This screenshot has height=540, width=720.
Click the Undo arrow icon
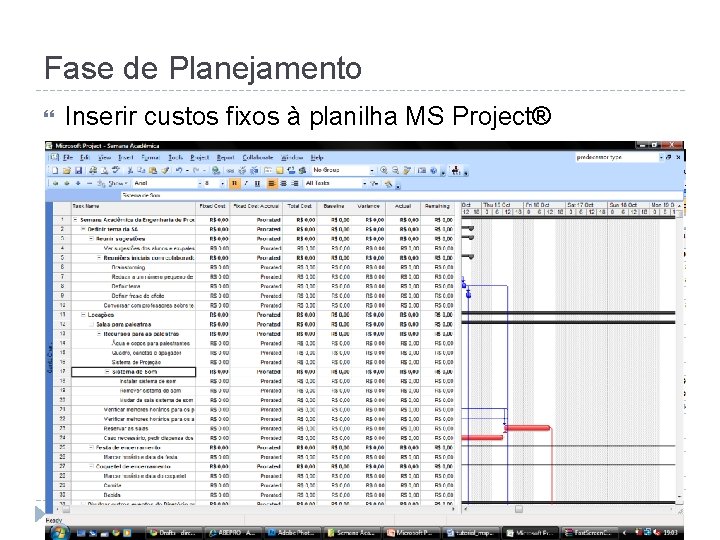[x=179, y=171]
